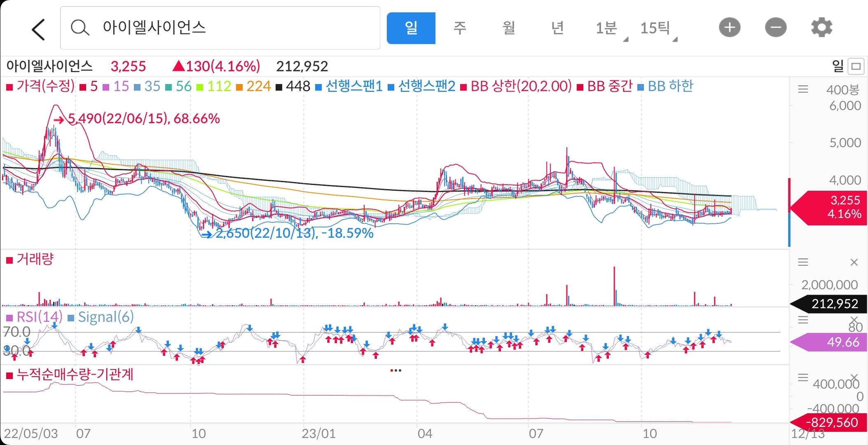Toggle the 5-day moving average legend
Viewport: 868px width, 445px height.
(89, 86)
